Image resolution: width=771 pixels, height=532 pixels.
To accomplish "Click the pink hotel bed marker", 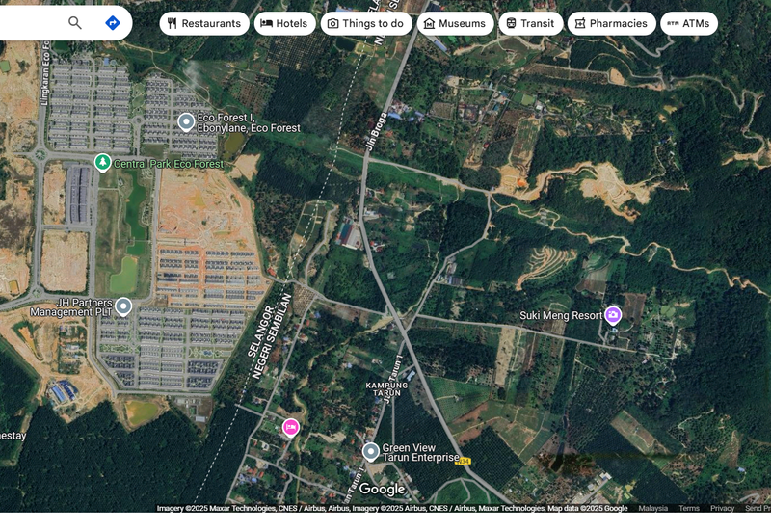I will click(290, 427).
